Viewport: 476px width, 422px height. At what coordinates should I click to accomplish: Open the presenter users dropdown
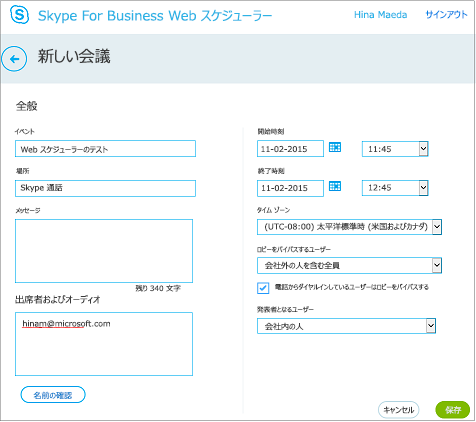pos(346,326)
